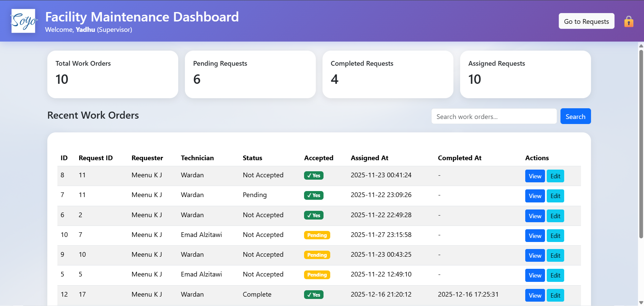Click into the search work orders field
644x306 pixels.
click(x=494, y=116)
